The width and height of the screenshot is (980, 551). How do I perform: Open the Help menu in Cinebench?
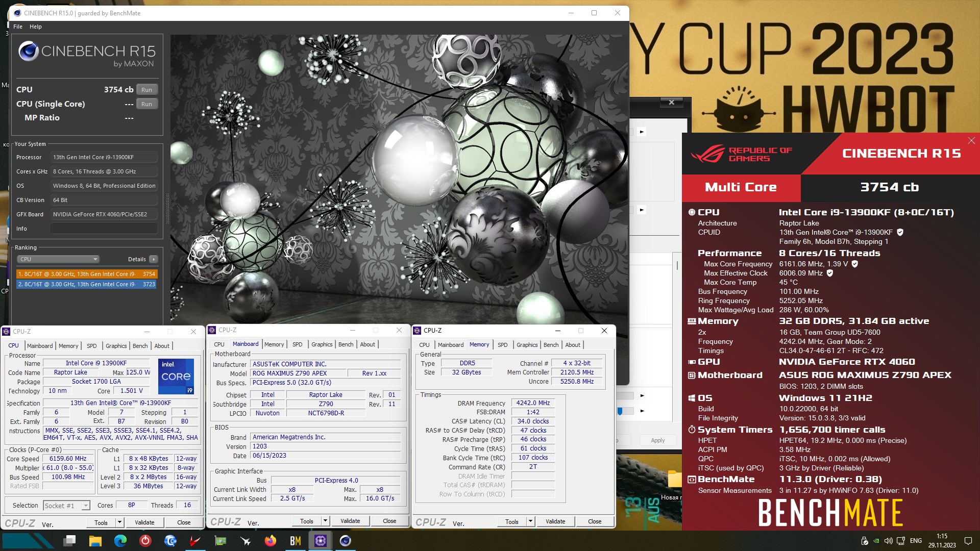(36, 27)
